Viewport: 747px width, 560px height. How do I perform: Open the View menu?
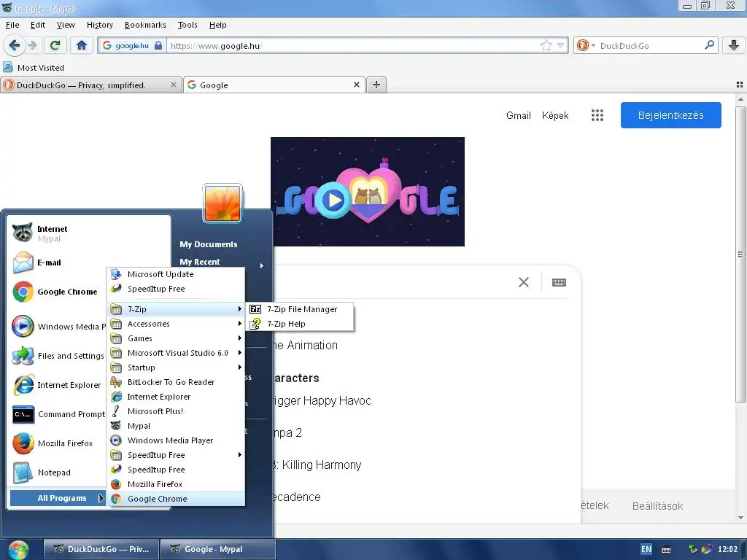66,25
